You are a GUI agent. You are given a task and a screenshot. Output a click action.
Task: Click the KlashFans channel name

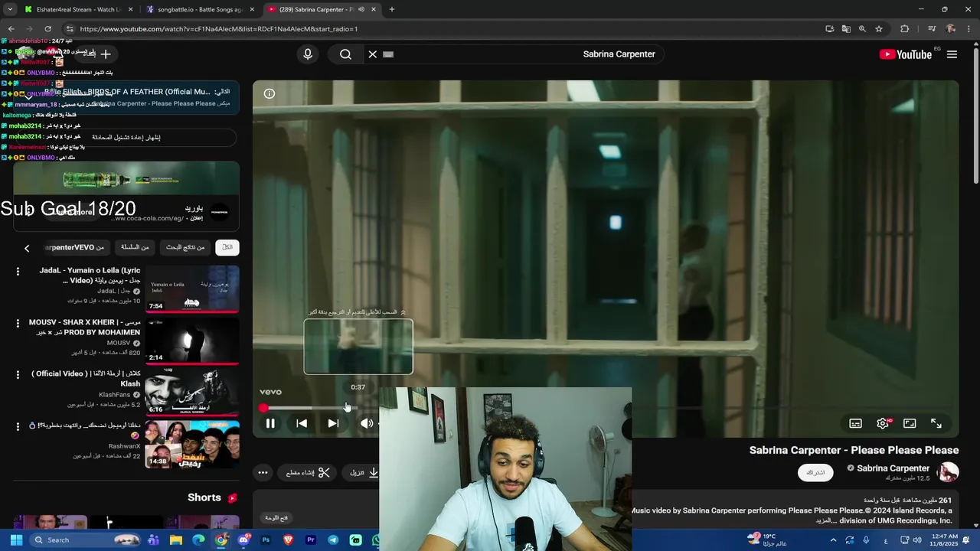(x=114, y=395)
